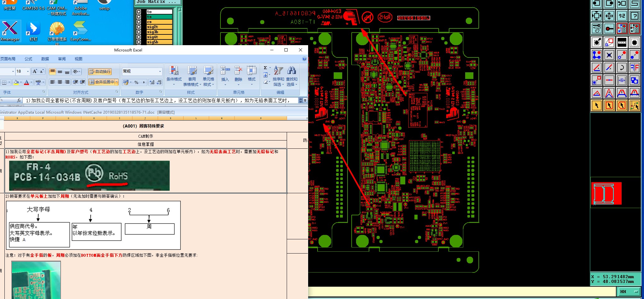Click the curved arrow rotate tool
Image resolution: width=644 pixels, height=299 pixels.
coord(622,68)
